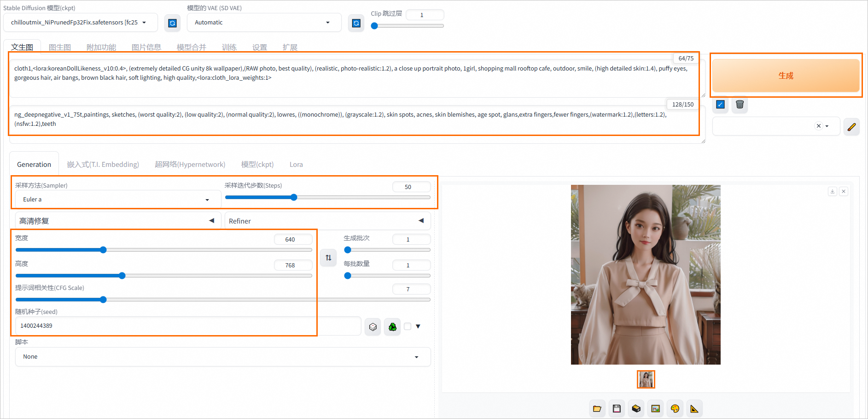Image resolution: width=868 pixels, height=419 pixels.
Task: Open the style editor pencil icon
Action: (x=851, y=126)
